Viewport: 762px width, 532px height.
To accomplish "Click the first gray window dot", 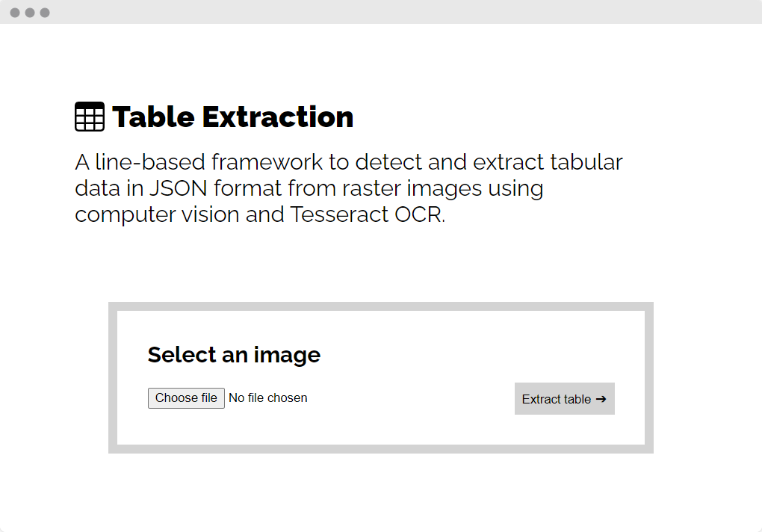I will 15,13.
